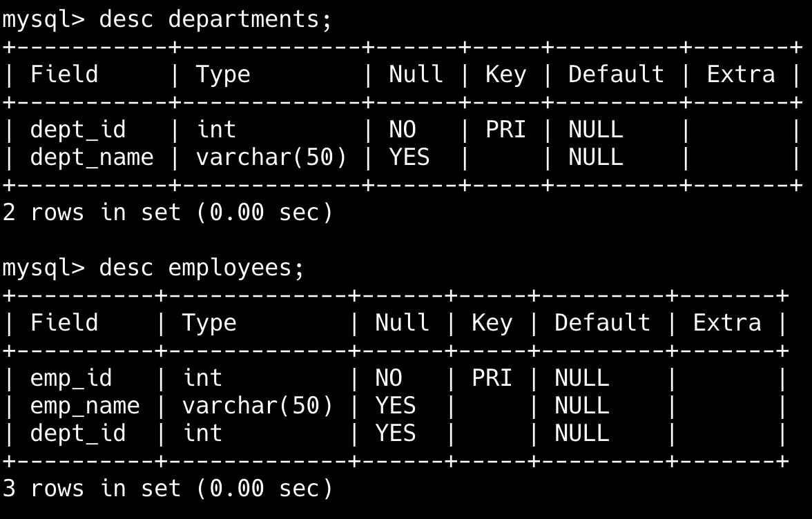Click the "desc departments;" command text

pos(215,19)
